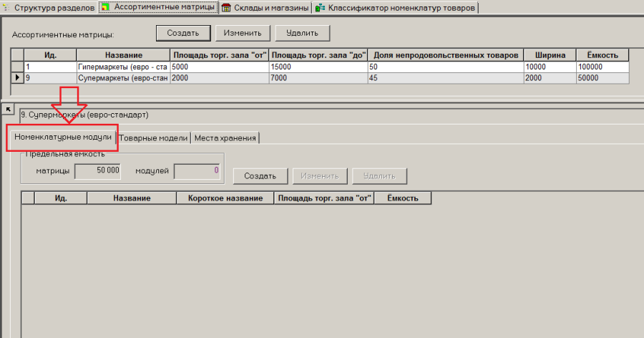Click cell 2000 under Площадь торг. зала "от"

220,78
